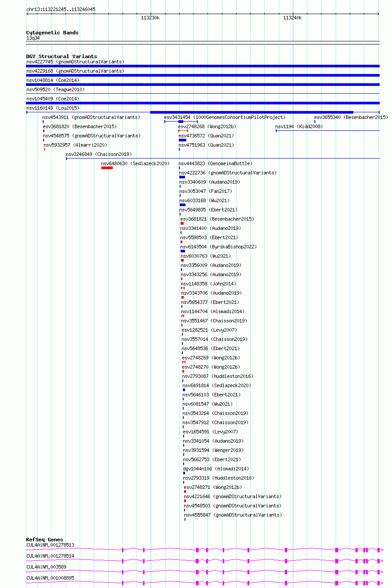Image resolution: width=392 pixels, height=588 pixels.
Task: Click nsv3547912 (Chaisson2019) label
Action: tap(216, 422)
